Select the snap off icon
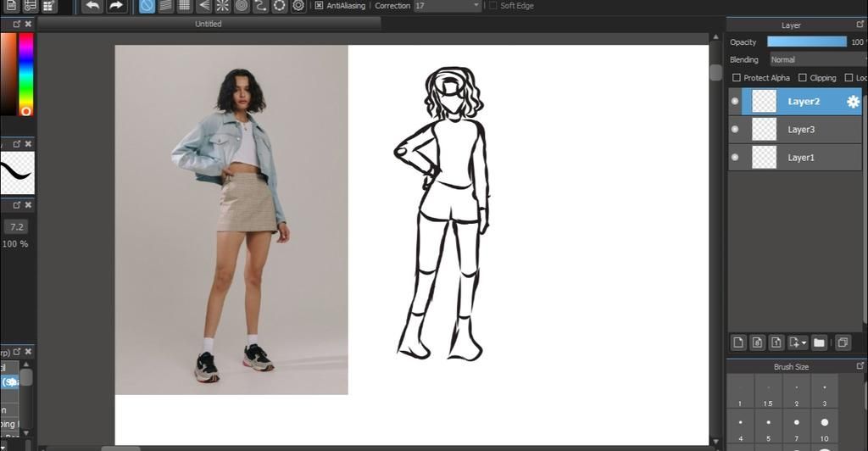Screen dimensions: 868x451 146,6
